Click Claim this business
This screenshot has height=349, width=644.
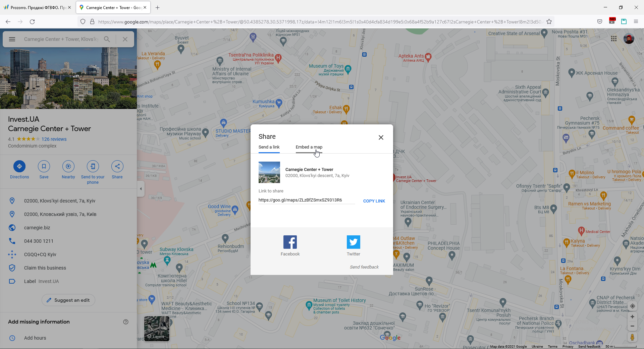[x=68, y=268]
